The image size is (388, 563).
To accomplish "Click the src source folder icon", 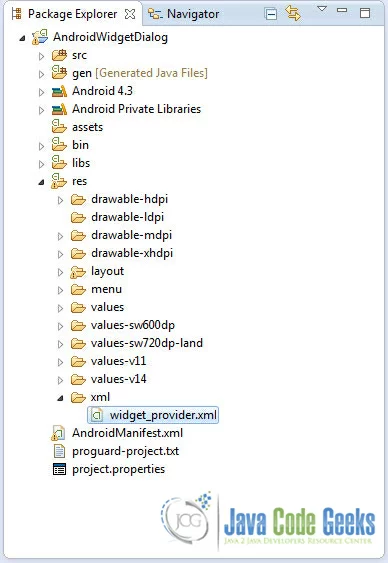I will click(x=59, y=55).
